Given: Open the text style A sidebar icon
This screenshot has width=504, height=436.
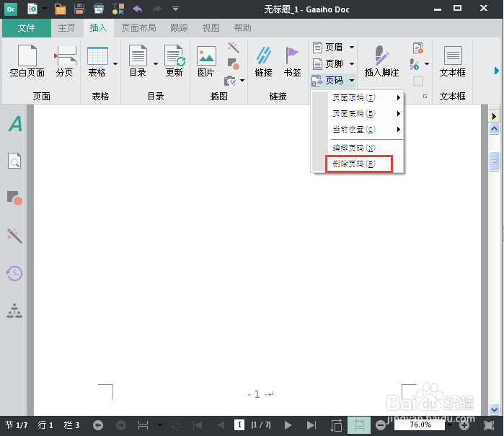Looking at the screenshot, I should point(15,124).
